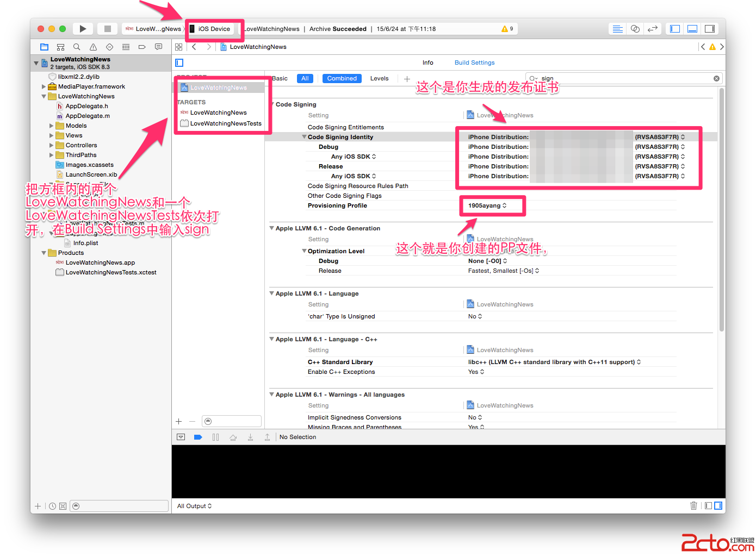Open the Debug navigator
Screen dimensions: 756x557
pyautogui.click(x=126, y=47)
